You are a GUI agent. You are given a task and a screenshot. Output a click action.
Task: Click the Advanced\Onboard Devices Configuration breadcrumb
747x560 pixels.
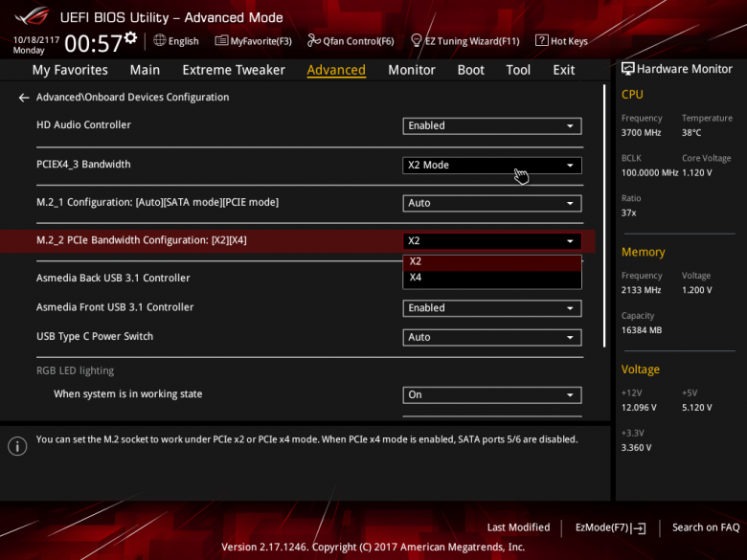click(132, 97)
